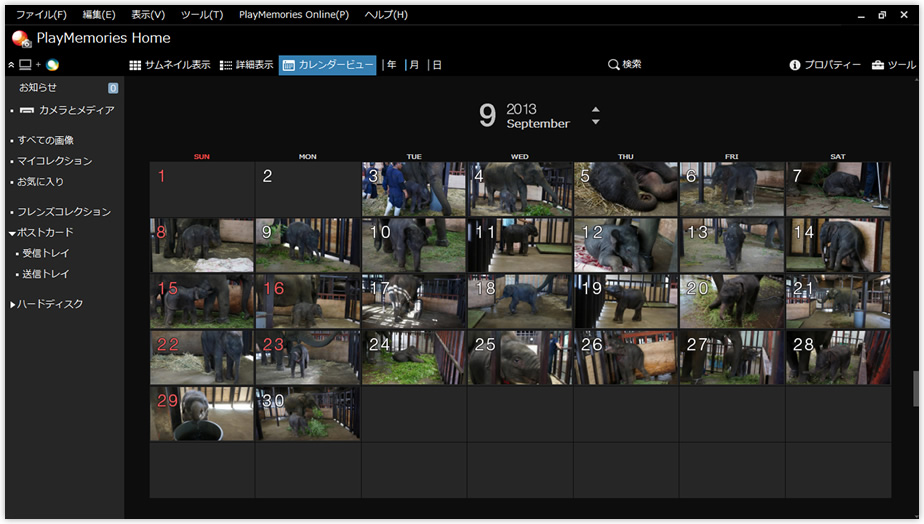Expand the ハードディスク tree node
This screenshot has height=524, width=924.
[12, 304]
